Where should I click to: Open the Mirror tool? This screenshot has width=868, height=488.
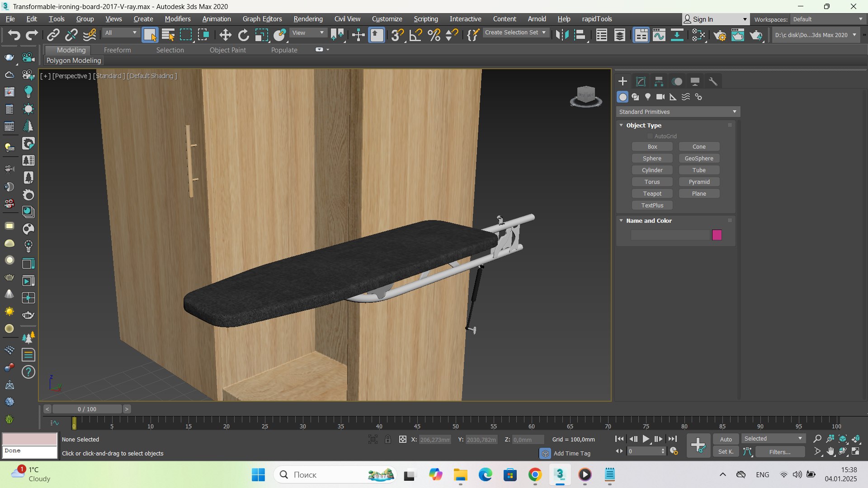pyautogui.click(x=562, y=35)
